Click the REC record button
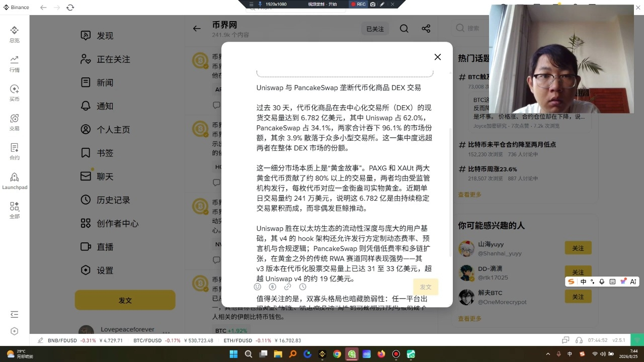Viewport: 644px width, 362px height. [358, 4]
